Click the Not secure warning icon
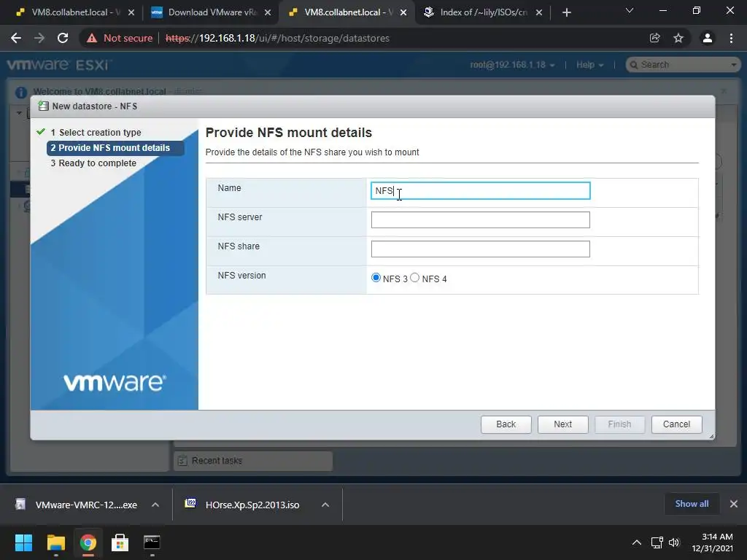Screen dimensions: 747x560 click(91, 38)
